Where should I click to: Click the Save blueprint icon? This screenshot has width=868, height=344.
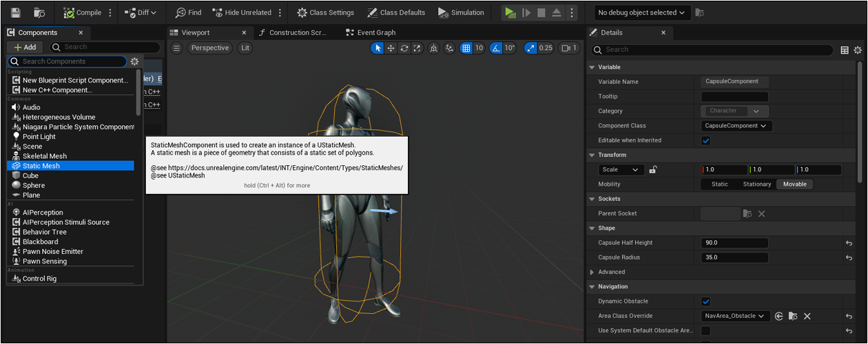point(16,12)
